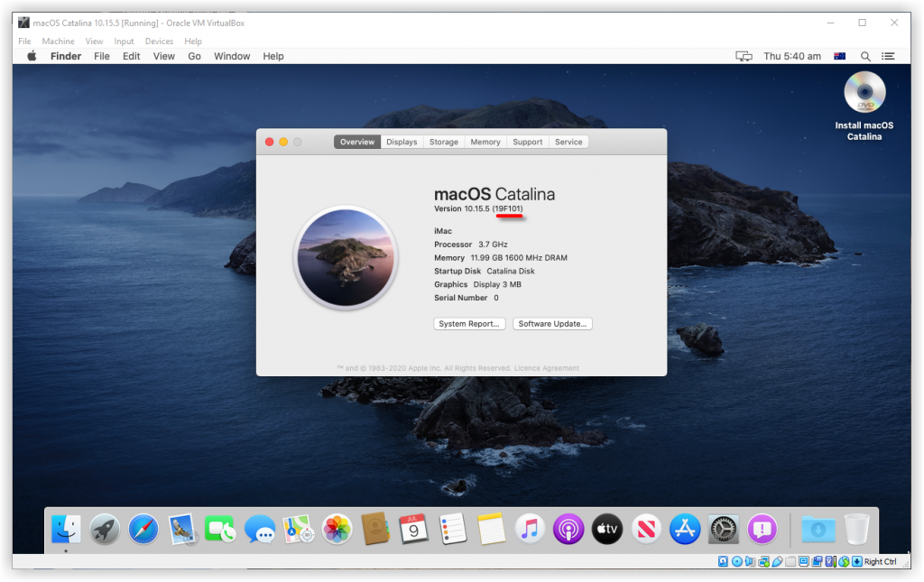Screen dimensions: 924x582
Task: Open VirtualBox Devices menu
Action: 159,42
